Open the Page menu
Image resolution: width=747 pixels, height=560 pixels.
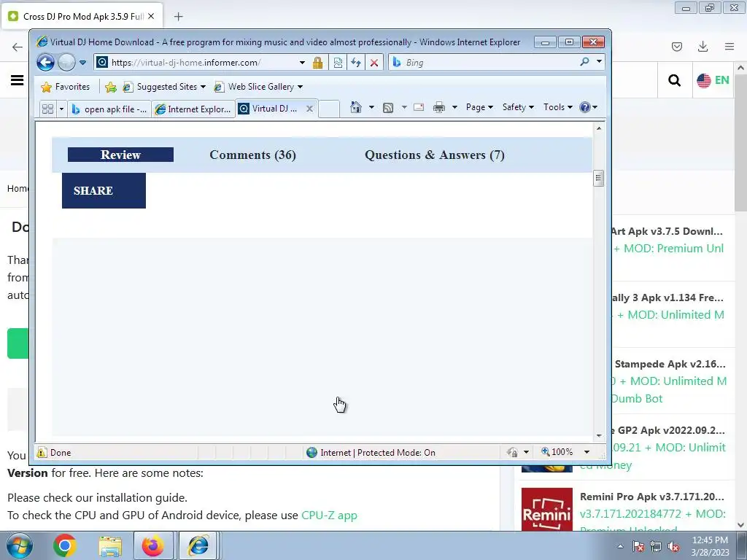tap(479, 107)
